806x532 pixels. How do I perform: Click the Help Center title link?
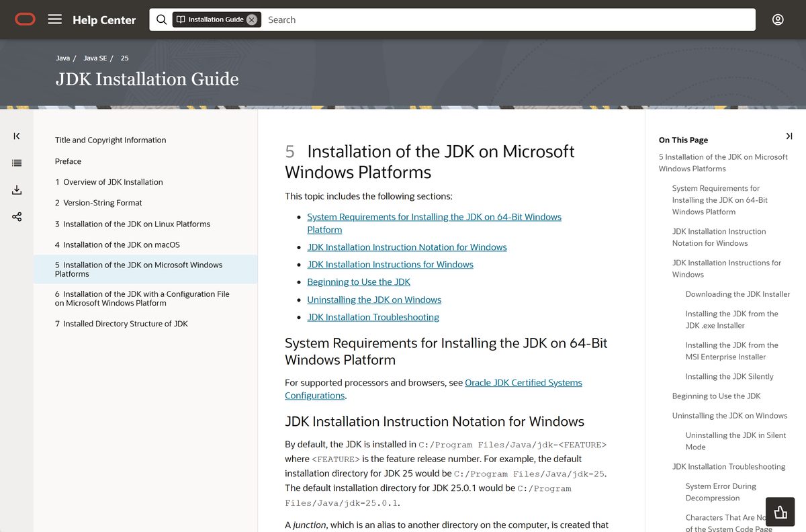point(104,20)
